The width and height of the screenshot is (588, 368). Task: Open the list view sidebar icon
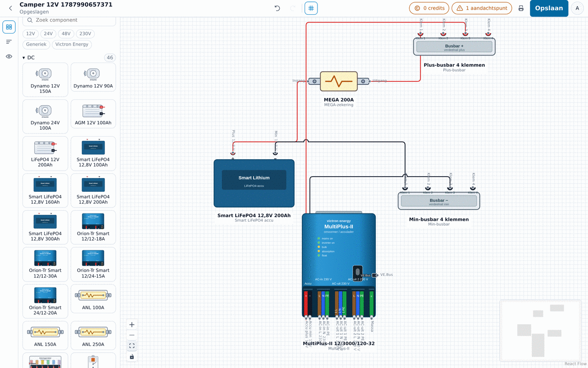tap(9, 42)
